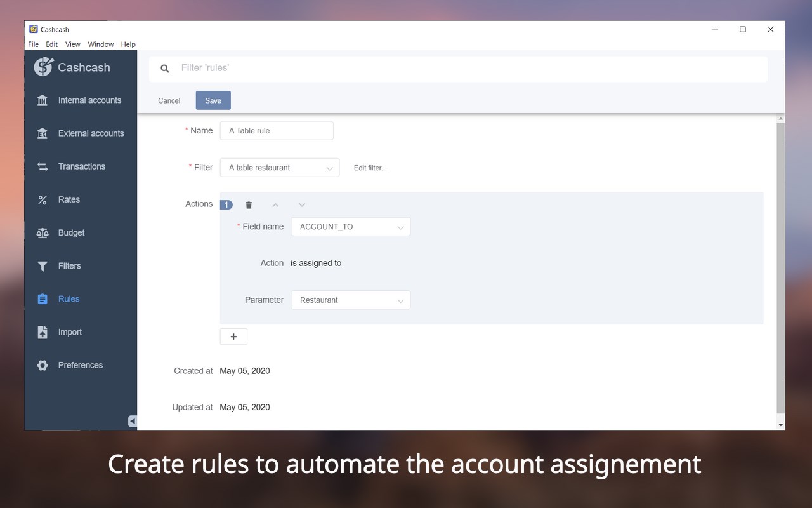Open the Edit menu
Image resolution: width=812 pixels, height=508 pixels.
pos(52,44)
